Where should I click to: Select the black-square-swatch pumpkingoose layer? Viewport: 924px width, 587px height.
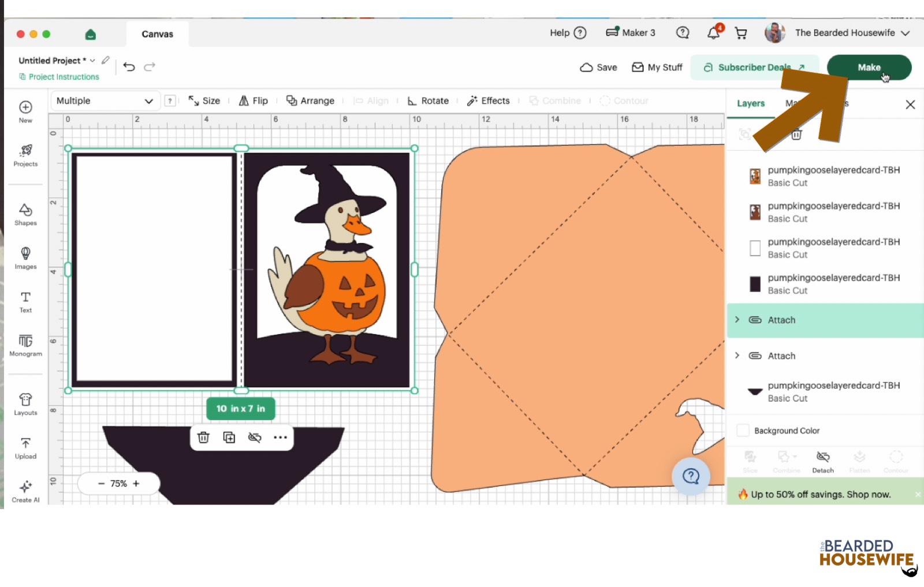(x=825, y=284)
